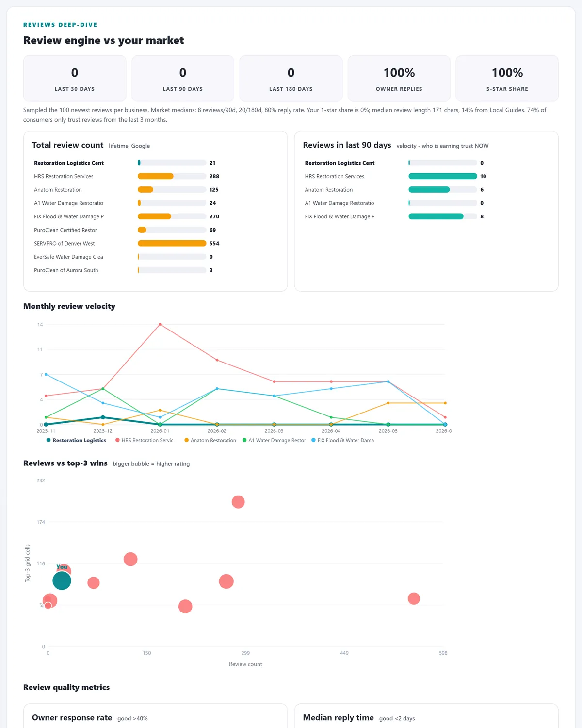Click the 2025-11 label on velocity axis
The height and width of the screenshot is (728, 582).
[46, 431]
